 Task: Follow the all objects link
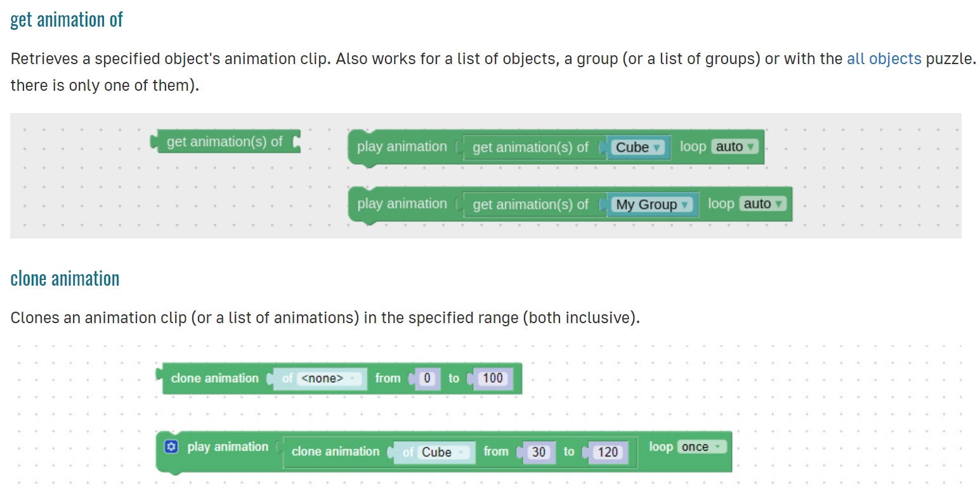point(884,59)
